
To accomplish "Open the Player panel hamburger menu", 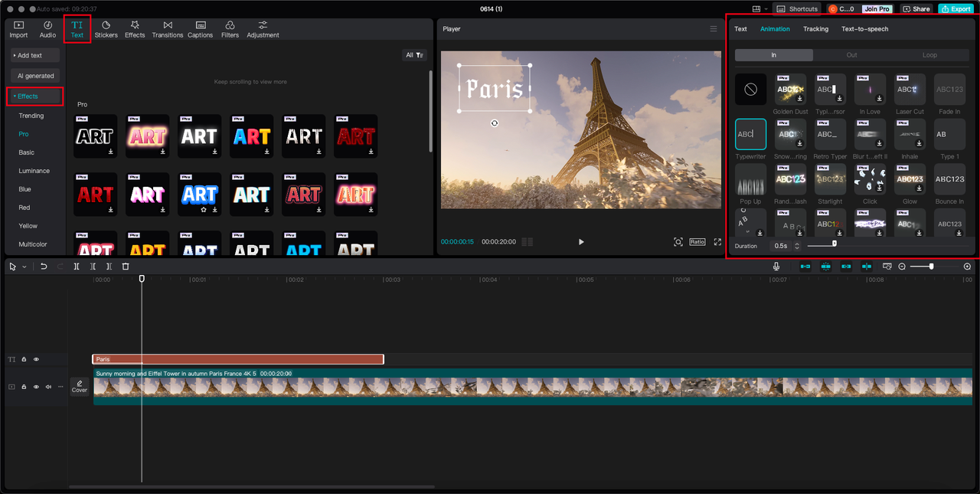I will tap(714, 29).
